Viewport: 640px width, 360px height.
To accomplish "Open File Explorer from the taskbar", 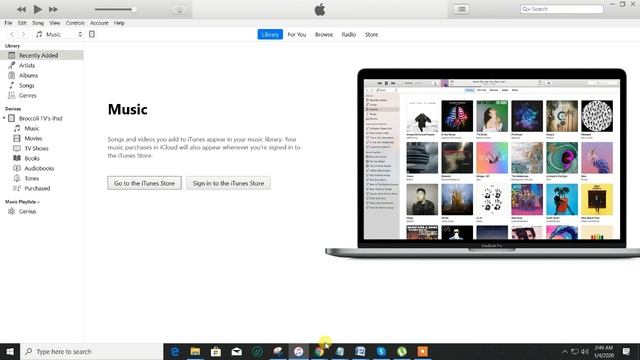I will tap(195, 351).
